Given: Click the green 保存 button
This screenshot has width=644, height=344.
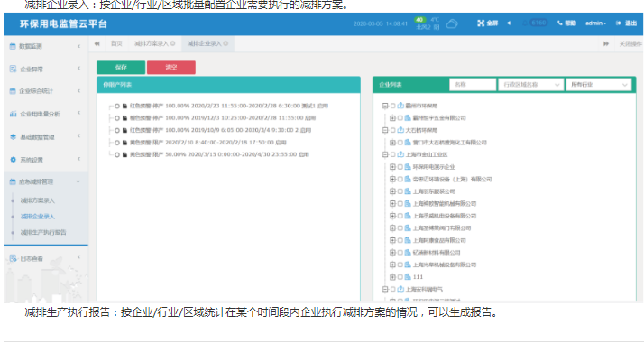Looking at the screenshot, I should click(x=121, y=68).
